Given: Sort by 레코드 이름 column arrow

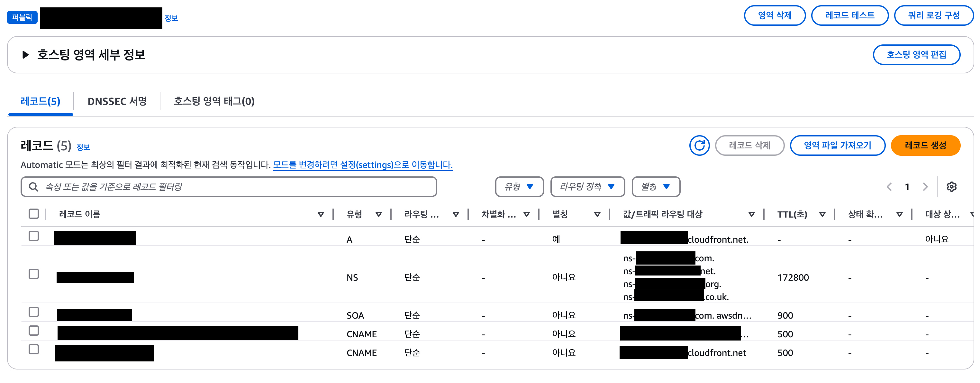Looking at the screenshot, I should pyautogui.click(x=320, y=214).
